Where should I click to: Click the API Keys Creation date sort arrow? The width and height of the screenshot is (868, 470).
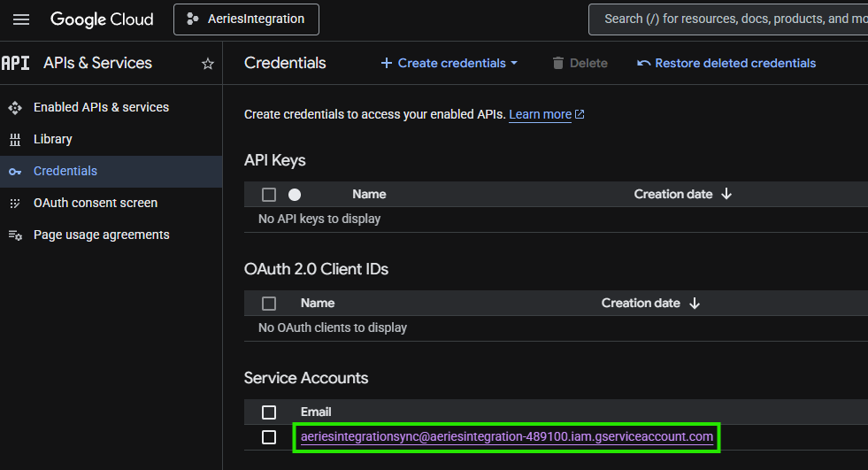pos(726,195)
